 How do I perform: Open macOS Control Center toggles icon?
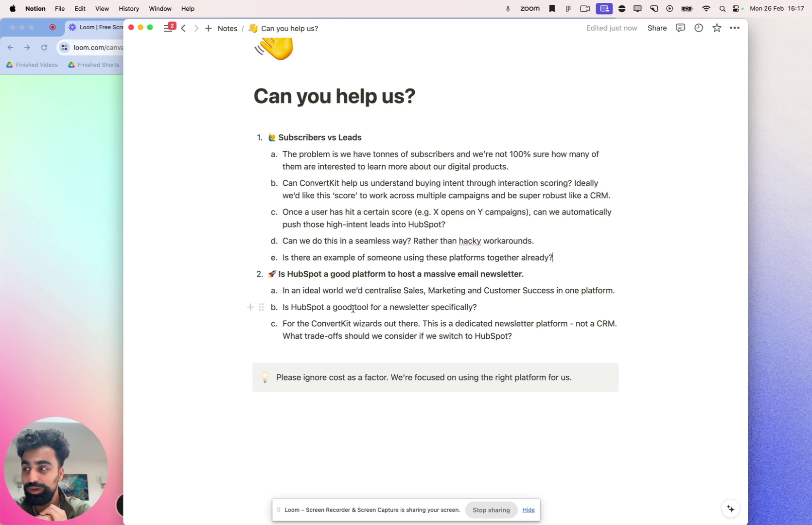click(736, 8)
